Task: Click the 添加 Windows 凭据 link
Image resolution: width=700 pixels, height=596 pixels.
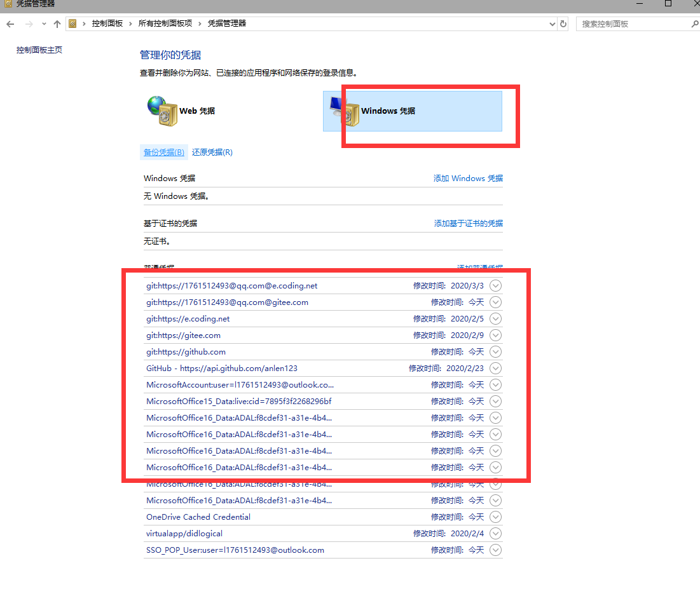Action: [468, 179]
